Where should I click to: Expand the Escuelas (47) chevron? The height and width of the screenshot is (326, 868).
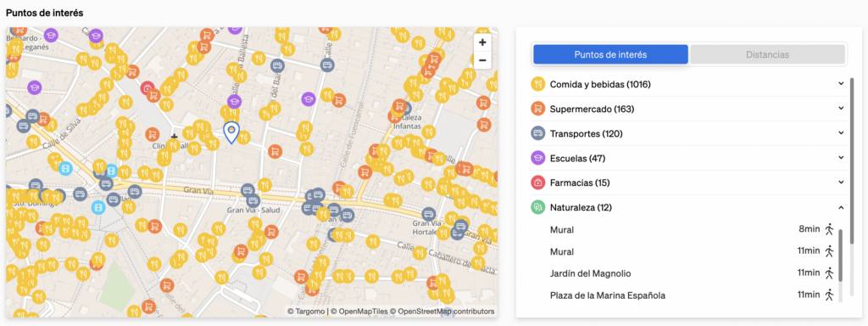pos(841,157)
